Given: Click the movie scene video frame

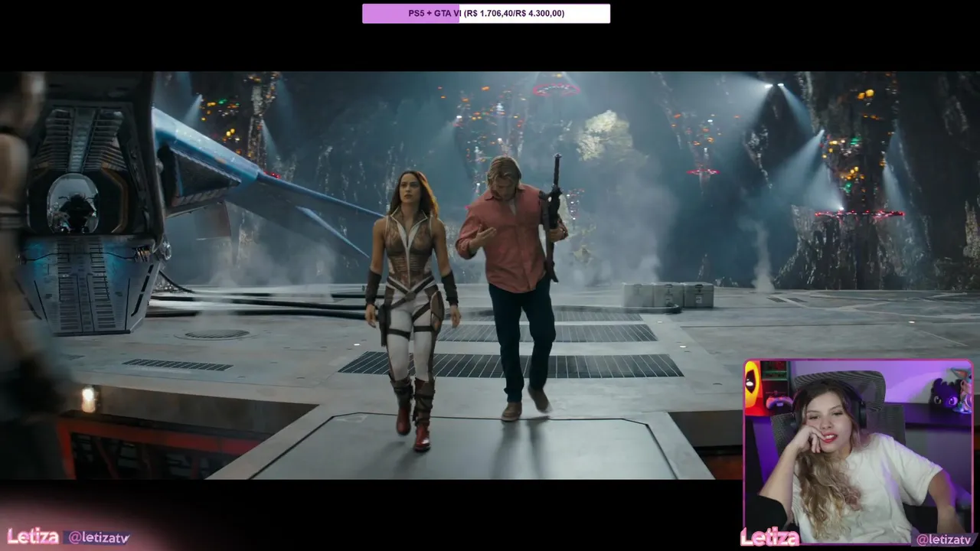Looking at the screenshot, I should 490,275.
